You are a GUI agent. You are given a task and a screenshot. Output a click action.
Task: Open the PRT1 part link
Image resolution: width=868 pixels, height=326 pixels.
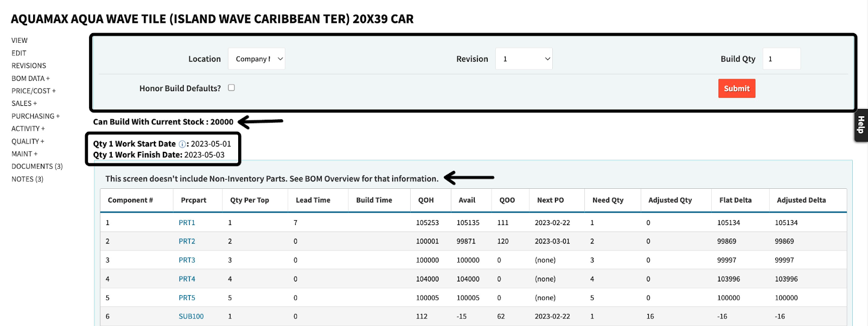[x=187, y=223]
